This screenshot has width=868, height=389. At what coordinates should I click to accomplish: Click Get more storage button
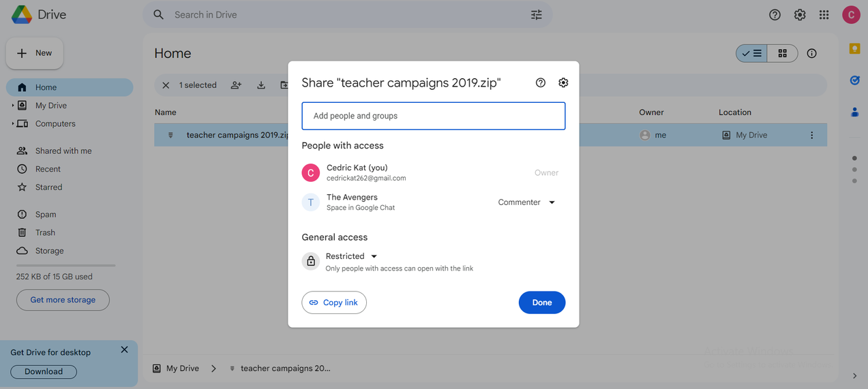coord(63,300)
